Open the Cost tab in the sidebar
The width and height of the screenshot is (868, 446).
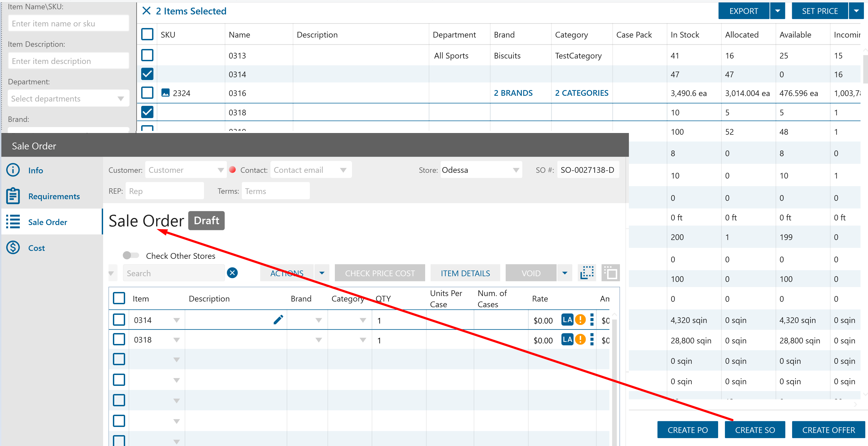tap(36, 248)
